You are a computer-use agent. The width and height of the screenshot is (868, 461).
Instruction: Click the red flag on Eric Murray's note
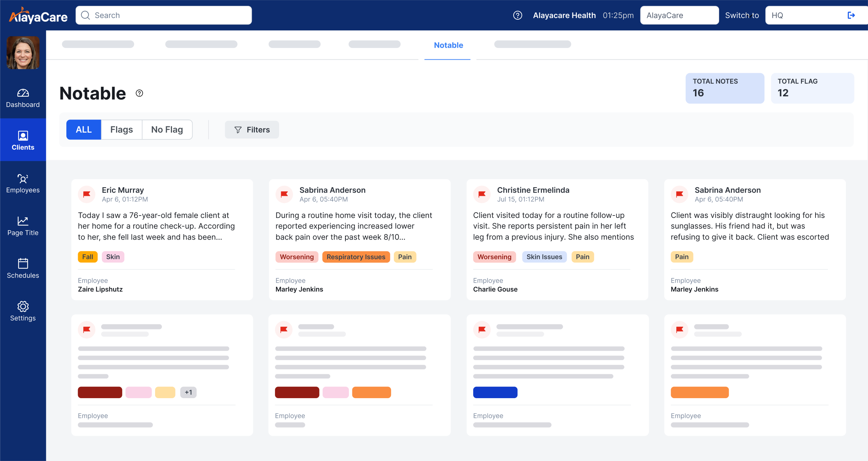click(86, 194)
